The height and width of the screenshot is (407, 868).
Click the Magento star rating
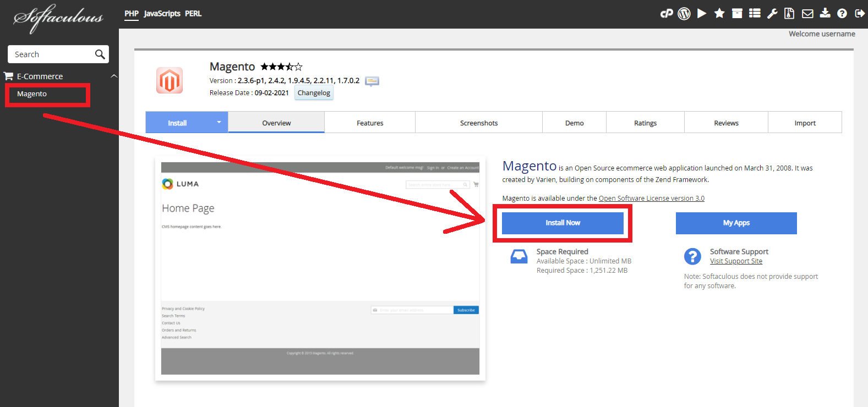281,67
